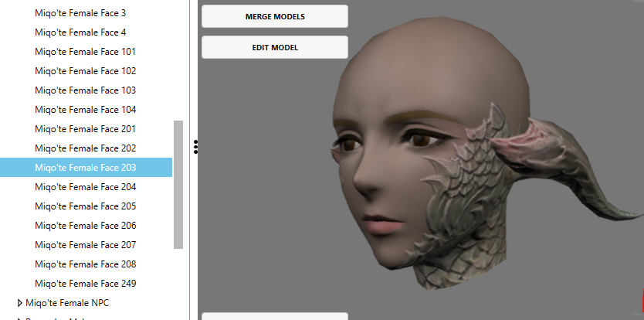Select Miqo'te Female Face 201
The width and height of the screenshot is (644, 320).
[85, 129]
